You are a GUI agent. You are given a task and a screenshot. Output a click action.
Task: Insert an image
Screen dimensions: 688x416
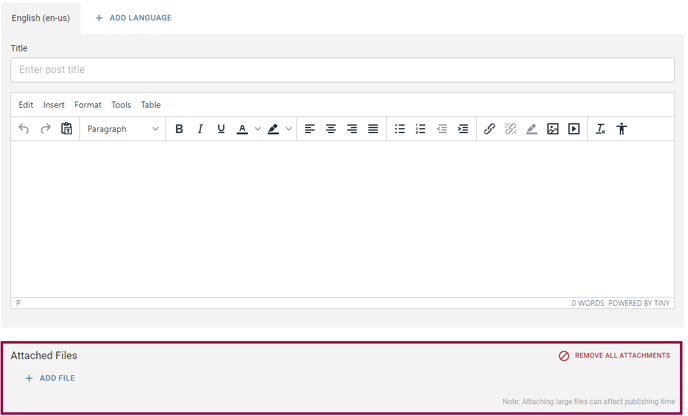(x=553, y=129)
